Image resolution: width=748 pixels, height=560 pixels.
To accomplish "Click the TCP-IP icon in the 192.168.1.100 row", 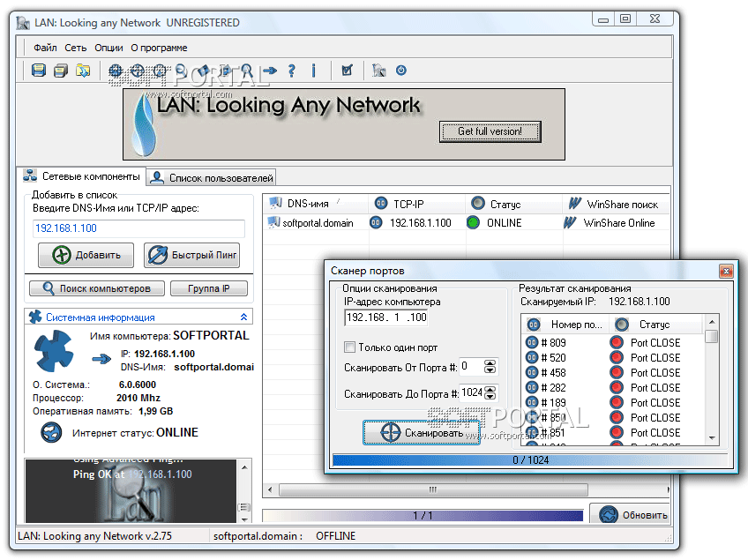I will pos(376,222).
